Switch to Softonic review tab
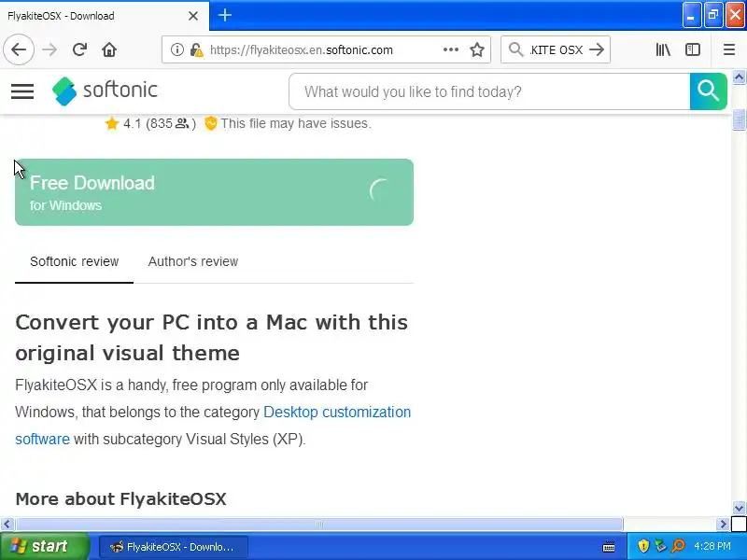 pos(75,261)
